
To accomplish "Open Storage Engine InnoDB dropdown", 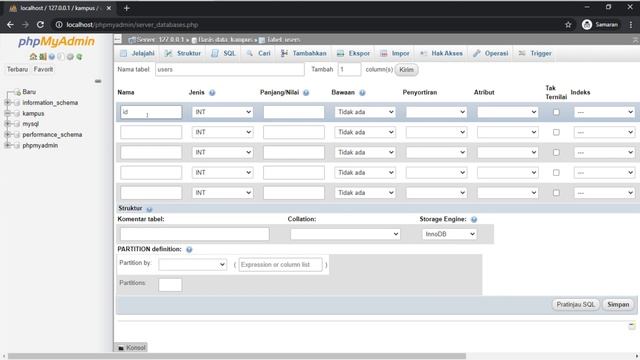I will (x=449, y=234).
